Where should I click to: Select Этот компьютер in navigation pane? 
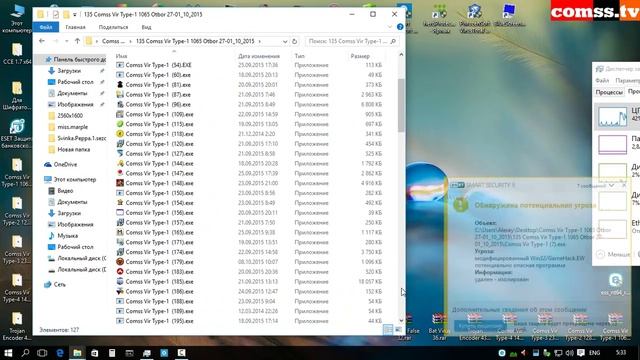pyautogui.click(x=75, y=180)
